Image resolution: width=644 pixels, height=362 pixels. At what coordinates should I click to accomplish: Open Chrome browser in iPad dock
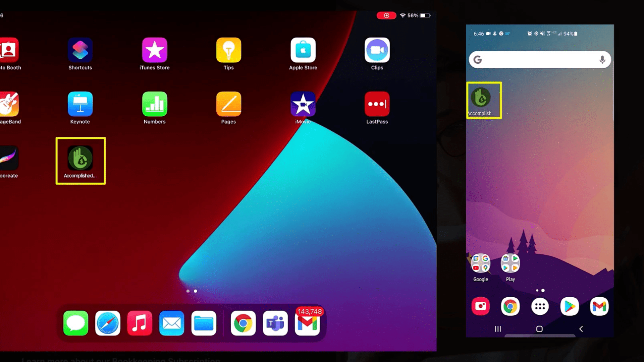point(243,323)
